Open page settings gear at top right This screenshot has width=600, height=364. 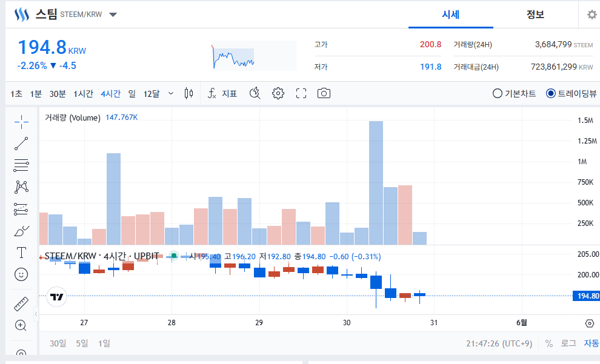click(592, 15)
